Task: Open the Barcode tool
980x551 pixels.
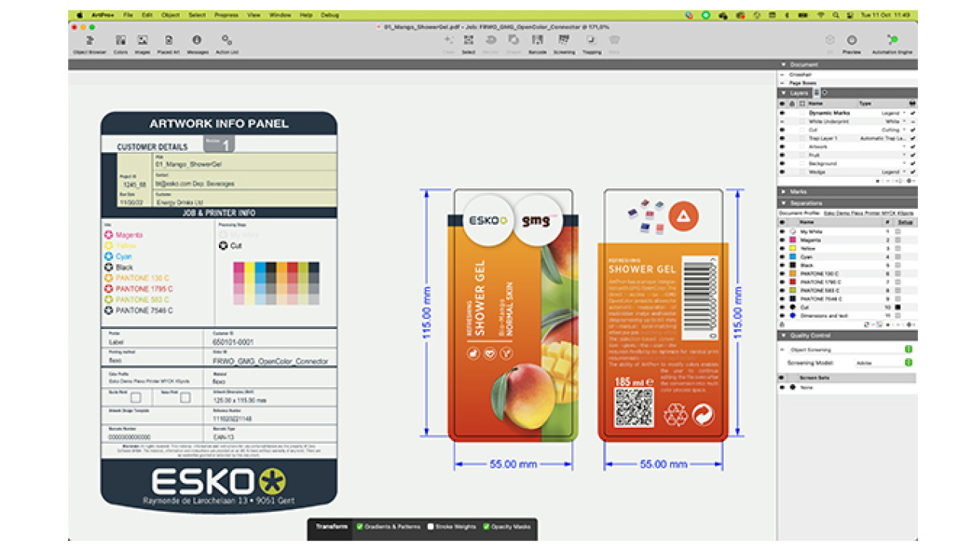Action: [x=537, y=44]
